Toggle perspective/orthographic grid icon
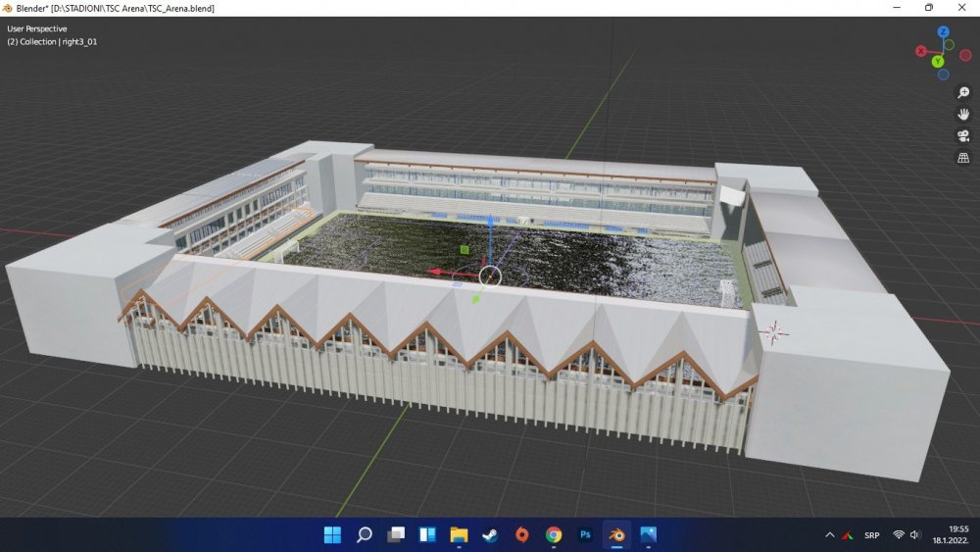980x552 pixels. click(962, 158)
